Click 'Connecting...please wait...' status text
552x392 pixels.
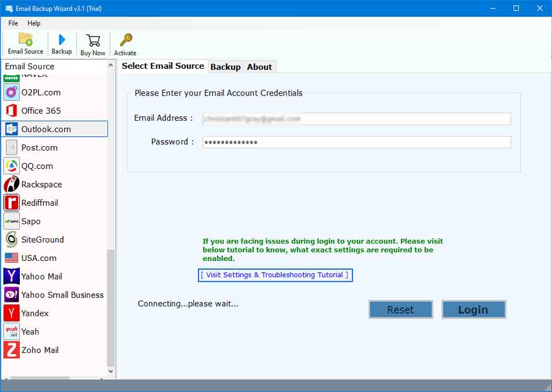188,303
